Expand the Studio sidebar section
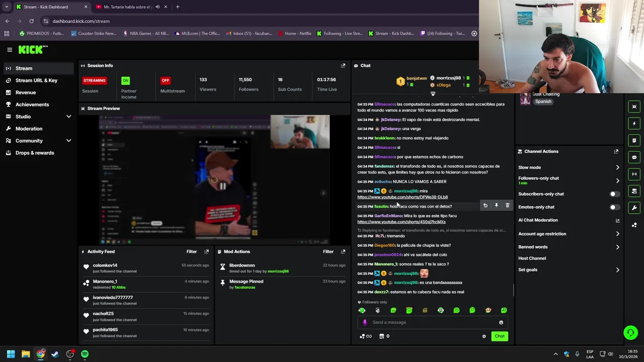Viewport: 644px width, 362px height. (x=68, y=117)
